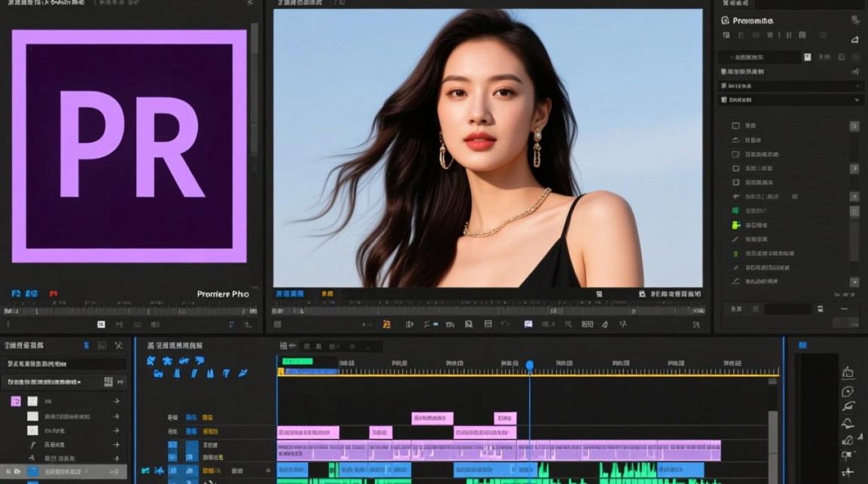Expand the lower dropdown row in the right panel
The height and width of the screenshot is (484, 868).
(x=791, y=100)
